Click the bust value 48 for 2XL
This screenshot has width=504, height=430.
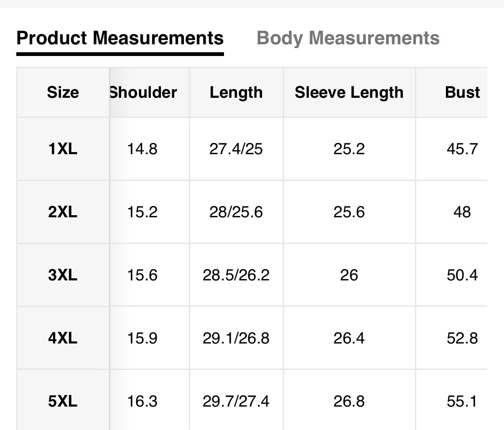pos(462,212)
